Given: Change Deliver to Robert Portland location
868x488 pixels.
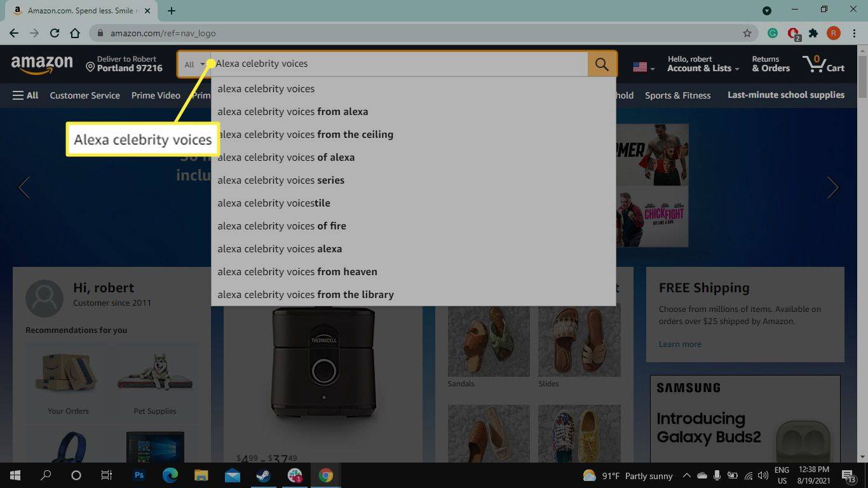Looking at the screenshot, I should [125, 64].
